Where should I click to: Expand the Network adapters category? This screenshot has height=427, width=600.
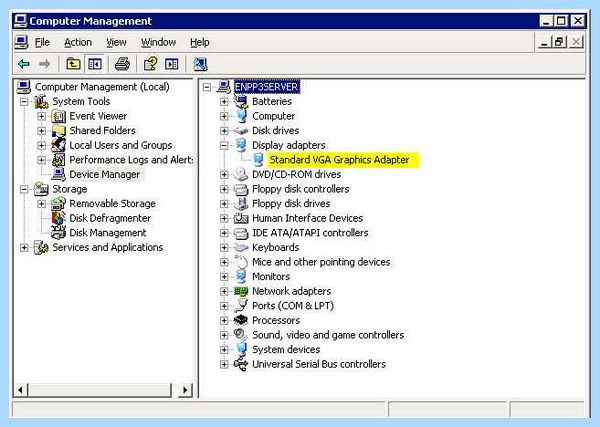pyautogui.click(x=224, y=291)
